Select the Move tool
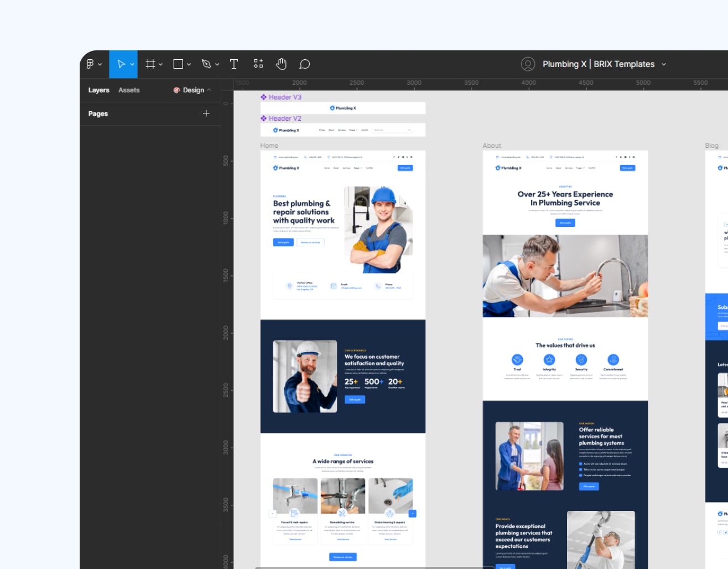The image size is (728, 569). click(x=121, y=64)
